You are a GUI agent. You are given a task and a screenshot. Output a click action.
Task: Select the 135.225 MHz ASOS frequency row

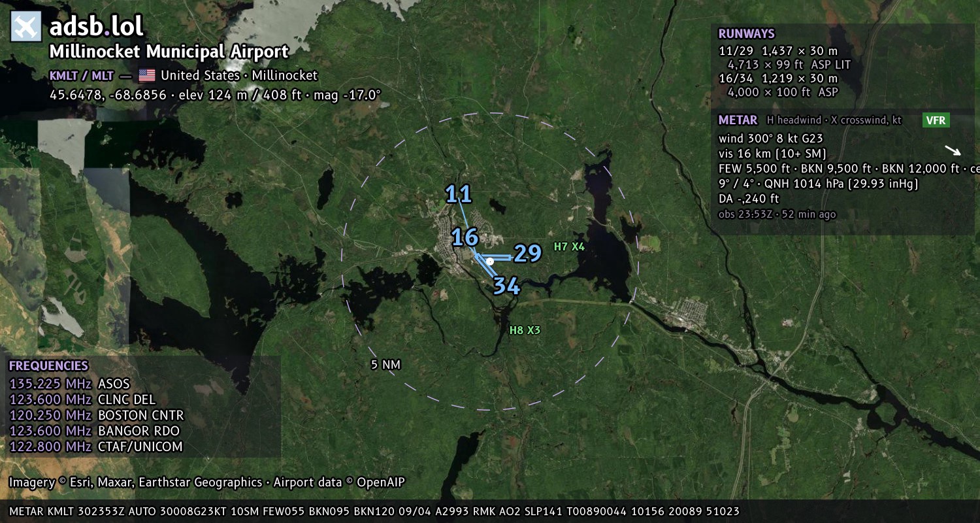(70, 384)
